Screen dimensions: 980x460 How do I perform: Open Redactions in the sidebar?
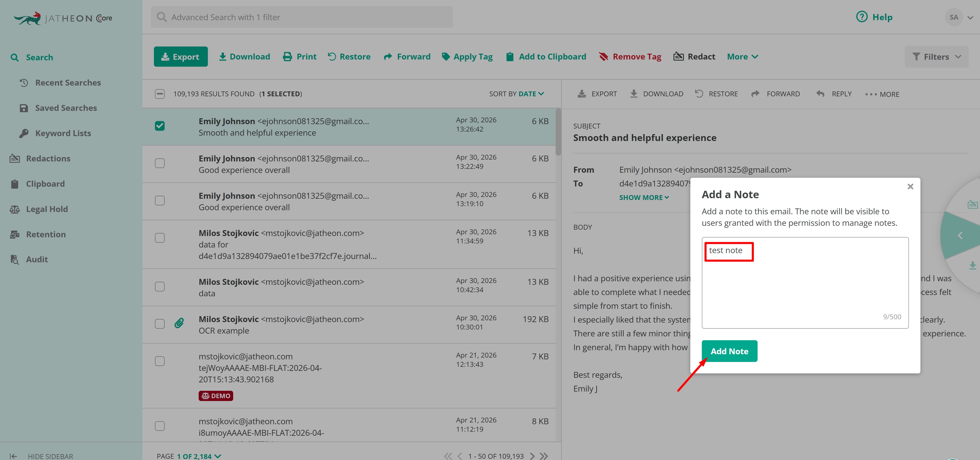pyautogui.click(x=40, y=159)
